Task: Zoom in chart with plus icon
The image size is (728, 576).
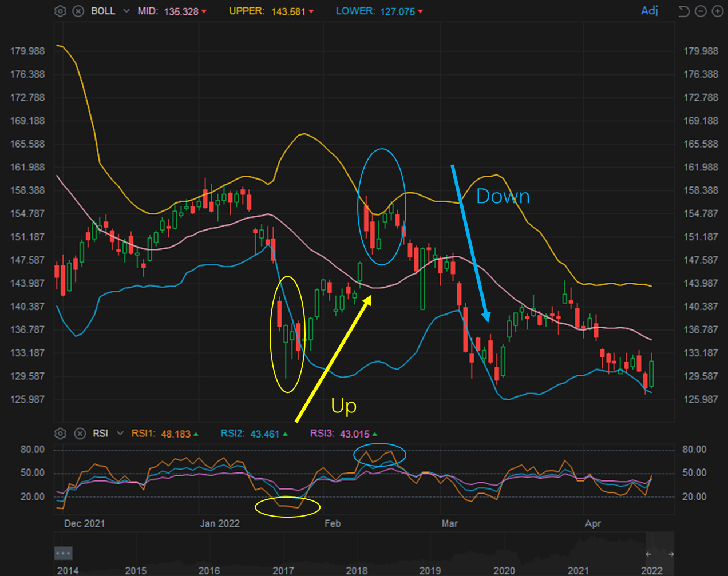Action: (717, 11)
